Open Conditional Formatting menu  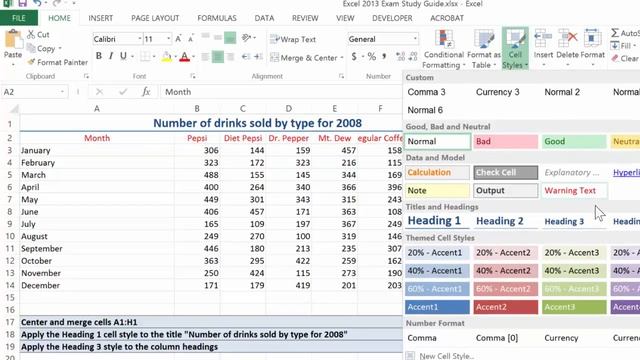pyautogui.click(x=444, y=49)
